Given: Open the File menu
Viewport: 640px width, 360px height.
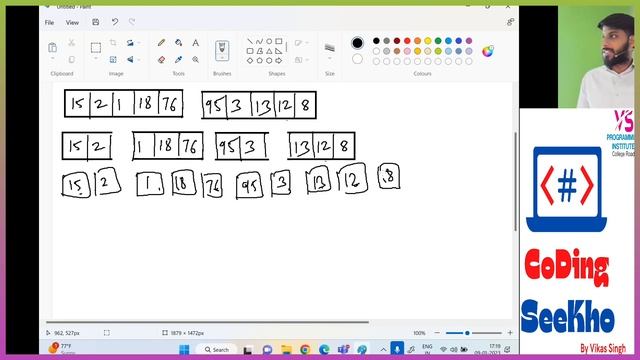Looking at the screenshot, I should 49,22.
